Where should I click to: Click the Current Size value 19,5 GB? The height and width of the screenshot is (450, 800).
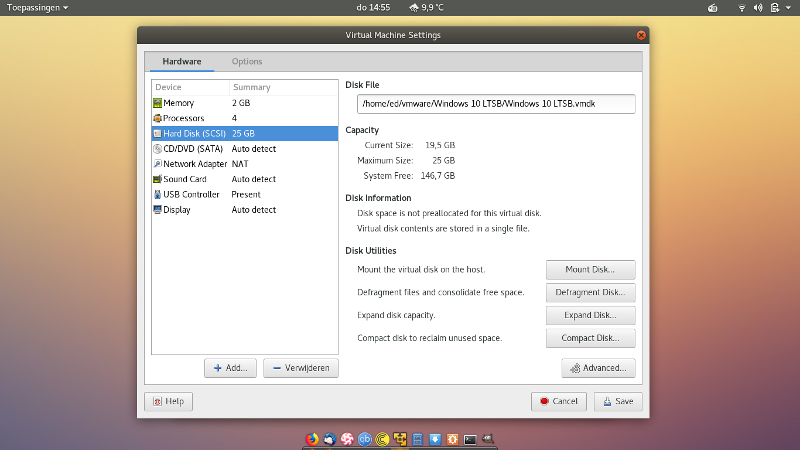click(440, 145)
